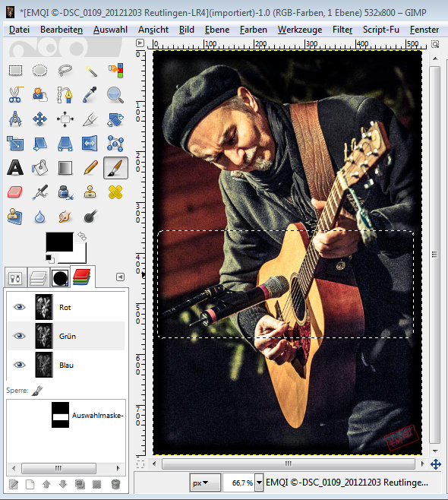Select the Alignment tool
The image size is (448, 500).
pyautogui.click(x=65, y=119)
